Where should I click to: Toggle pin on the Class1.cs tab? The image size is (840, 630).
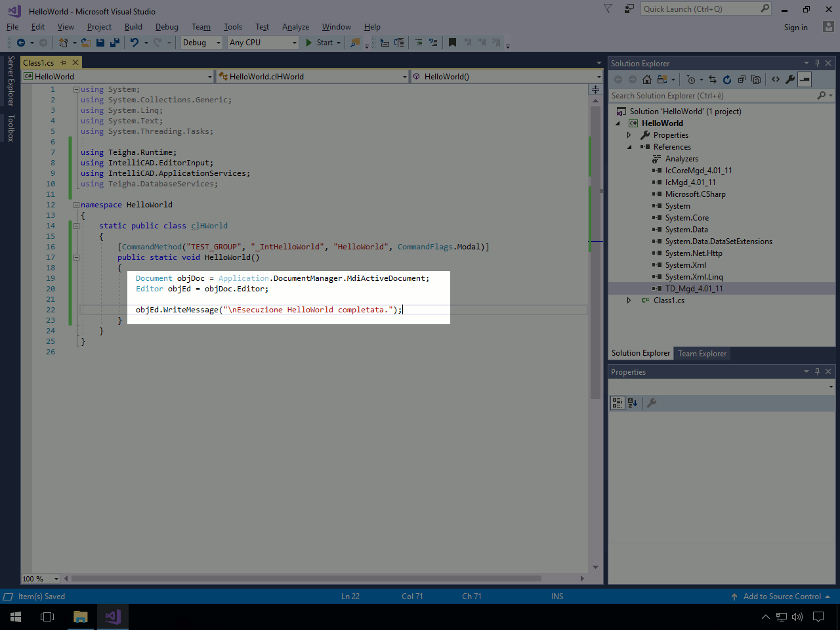(x=64, y=63)
